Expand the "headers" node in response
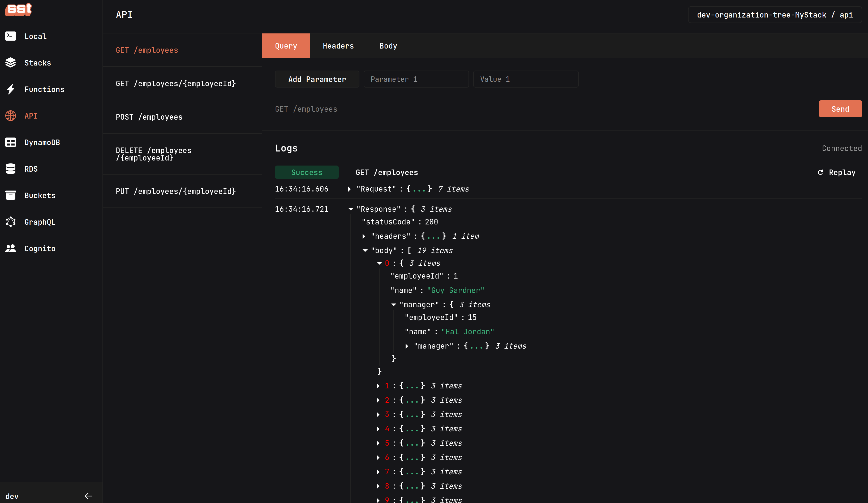Image resolution: width=868 pixels, height=503 pixels. click(x=364, y=236)
